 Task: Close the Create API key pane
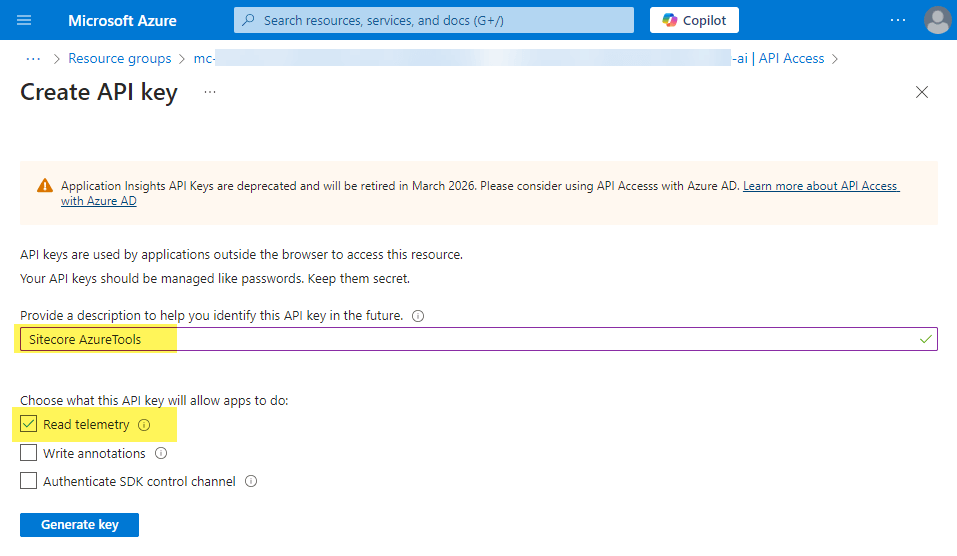coord(922,92)
